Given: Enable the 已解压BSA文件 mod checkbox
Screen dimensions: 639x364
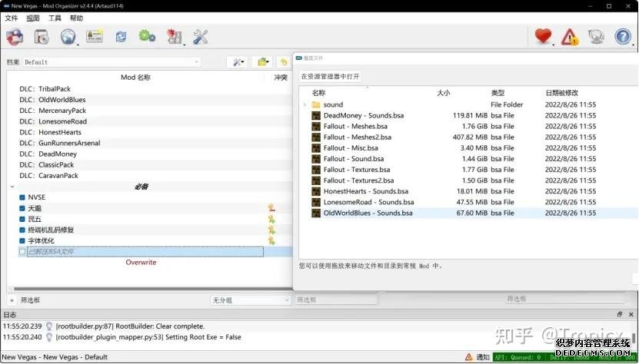Looking at the screenshot, I should coord(22,251).
